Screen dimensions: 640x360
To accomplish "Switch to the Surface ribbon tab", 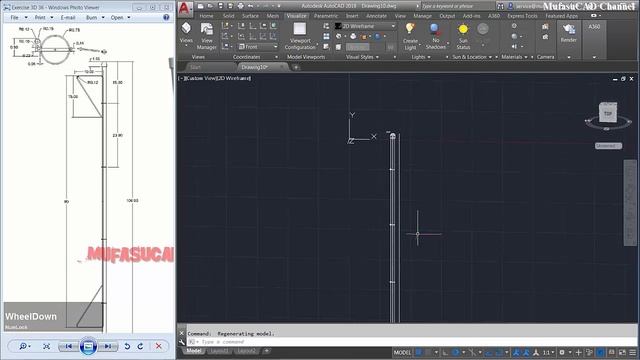I will click(x=250, y=16).
